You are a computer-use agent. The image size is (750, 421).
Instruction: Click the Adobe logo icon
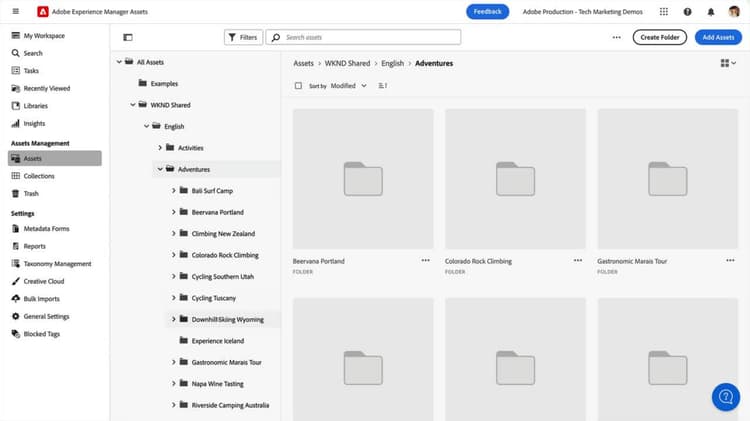(x=43, y=11)
